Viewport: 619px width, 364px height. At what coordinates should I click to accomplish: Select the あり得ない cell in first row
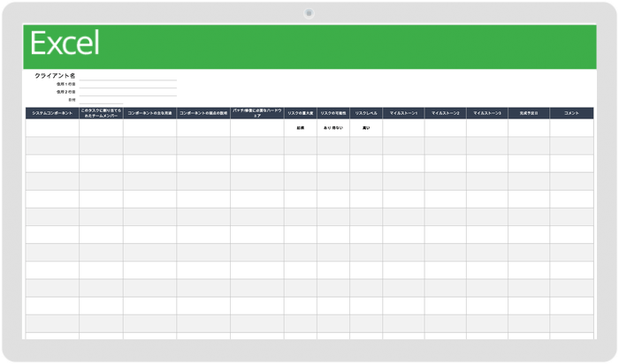[333, 128]
